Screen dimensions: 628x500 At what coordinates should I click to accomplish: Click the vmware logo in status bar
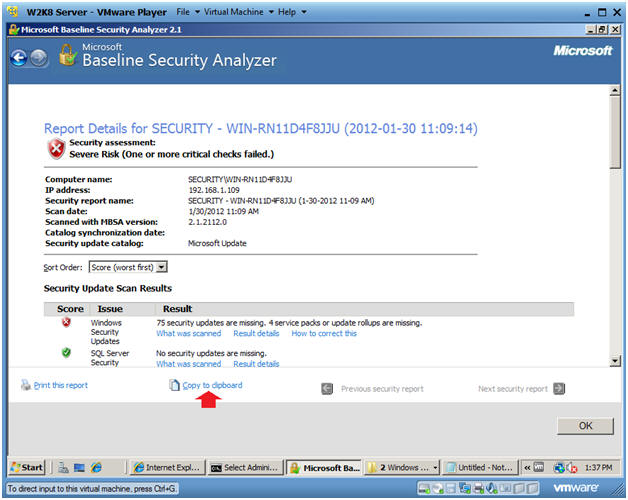pyautogui.click(x=576, y=488)
